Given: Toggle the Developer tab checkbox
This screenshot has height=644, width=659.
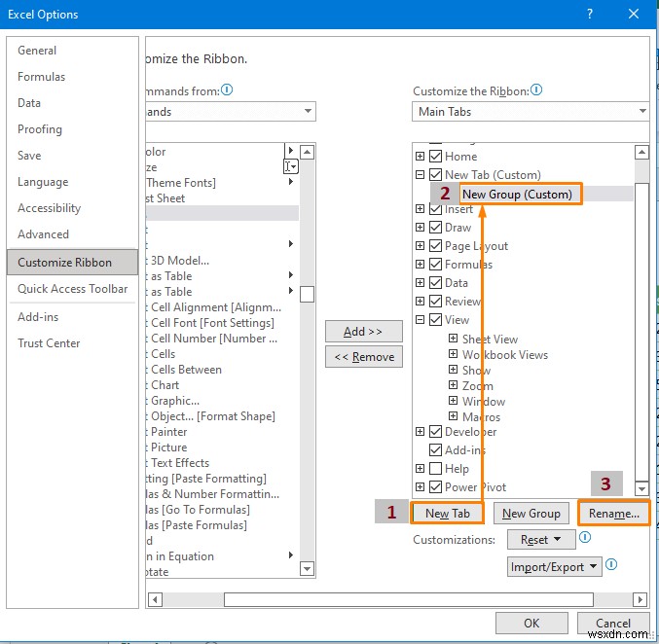Looking at the screenshot, I should click(x=435, y=431).
